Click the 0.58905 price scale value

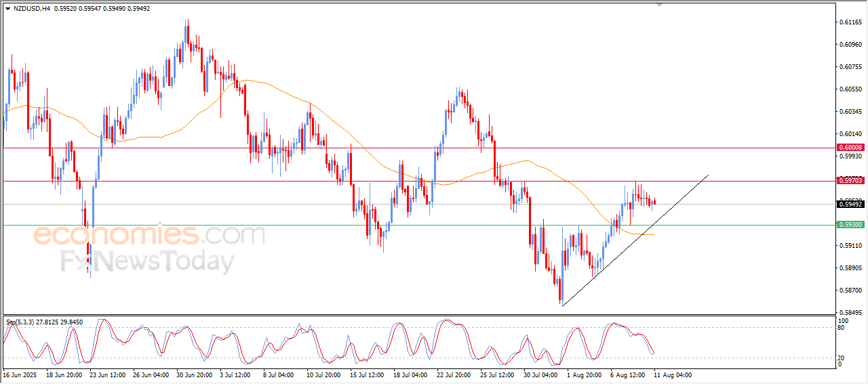[850, 268]
